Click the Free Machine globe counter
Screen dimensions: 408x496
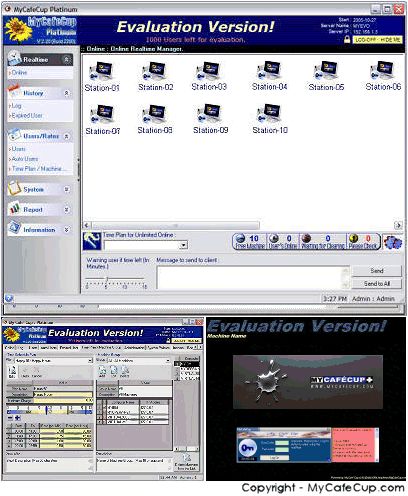coord(241,239)
